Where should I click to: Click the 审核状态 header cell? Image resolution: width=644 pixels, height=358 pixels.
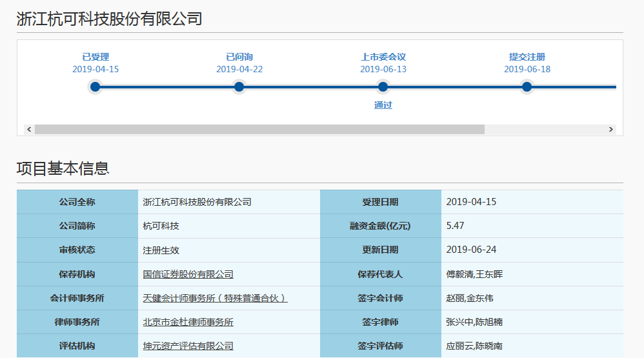click(x=77, y=250)
